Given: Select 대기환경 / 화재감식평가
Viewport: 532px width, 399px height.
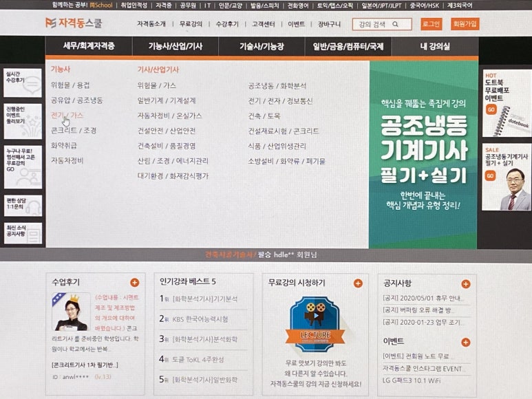Looking at the screenshot, I should (x=173, y=176).
